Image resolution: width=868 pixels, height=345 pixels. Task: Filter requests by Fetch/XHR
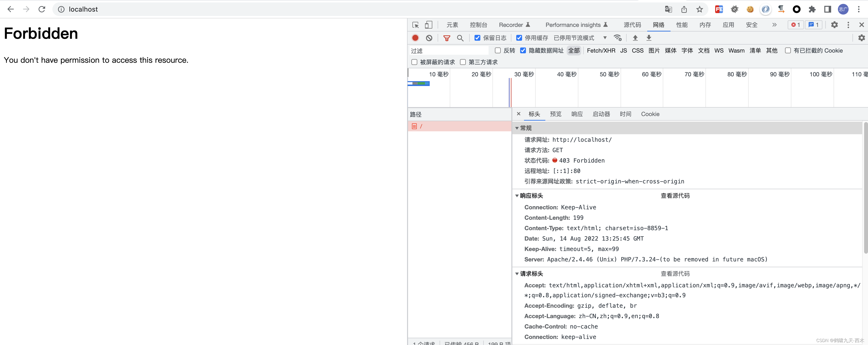click(x=601, y=50)
